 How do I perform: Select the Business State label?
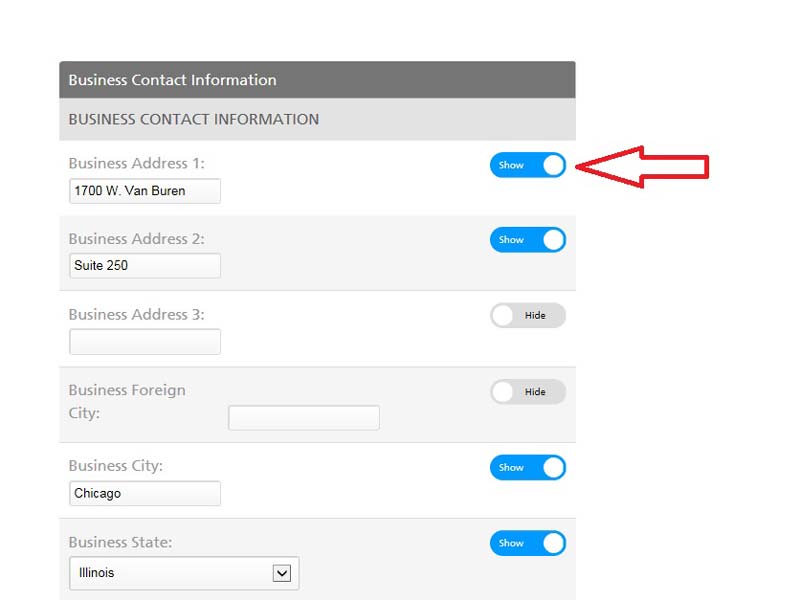click(x=120, y=542)
